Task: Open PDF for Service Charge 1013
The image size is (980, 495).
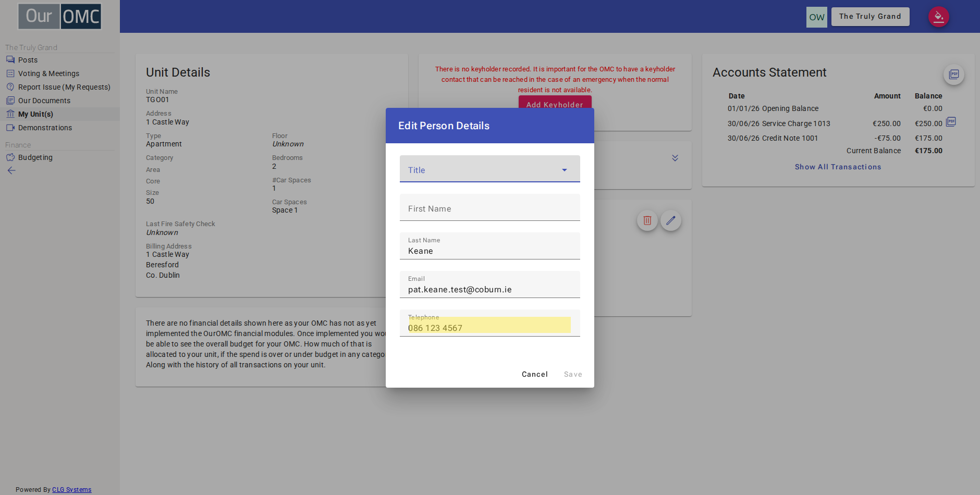Action: point(951,122)
